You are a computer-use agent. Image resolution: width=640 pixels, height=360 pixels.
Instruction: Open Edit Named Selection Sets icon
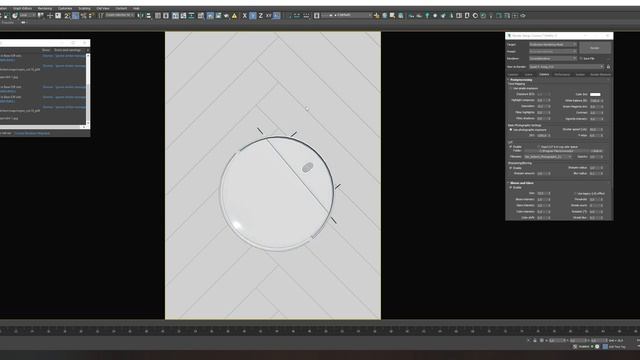point(100,16)
